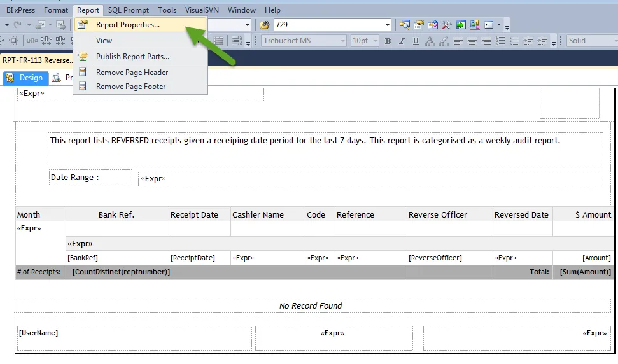618x364 pixels.
Task: Apply Bold formatting
Action: [388, 41]
